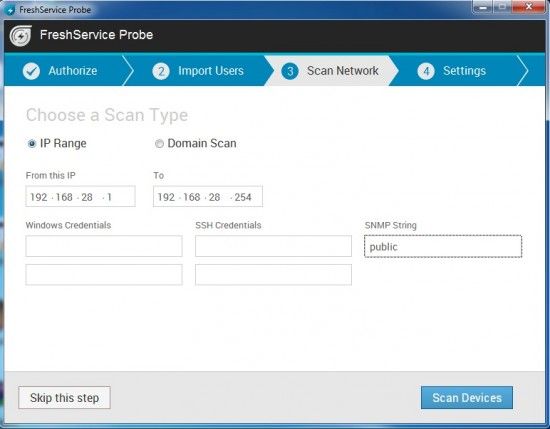Click the FreshService Probe logo icon

[21, 35]
